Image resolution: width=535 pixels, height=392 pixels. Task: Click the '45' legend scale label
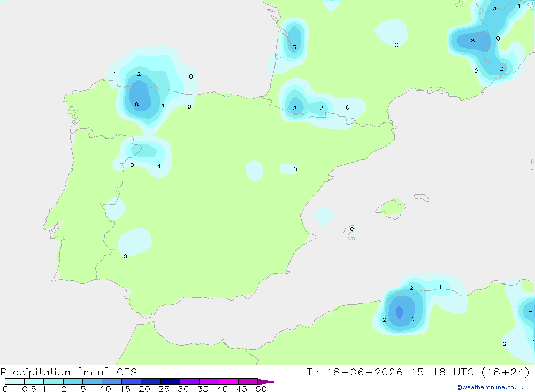click(242, 389)
